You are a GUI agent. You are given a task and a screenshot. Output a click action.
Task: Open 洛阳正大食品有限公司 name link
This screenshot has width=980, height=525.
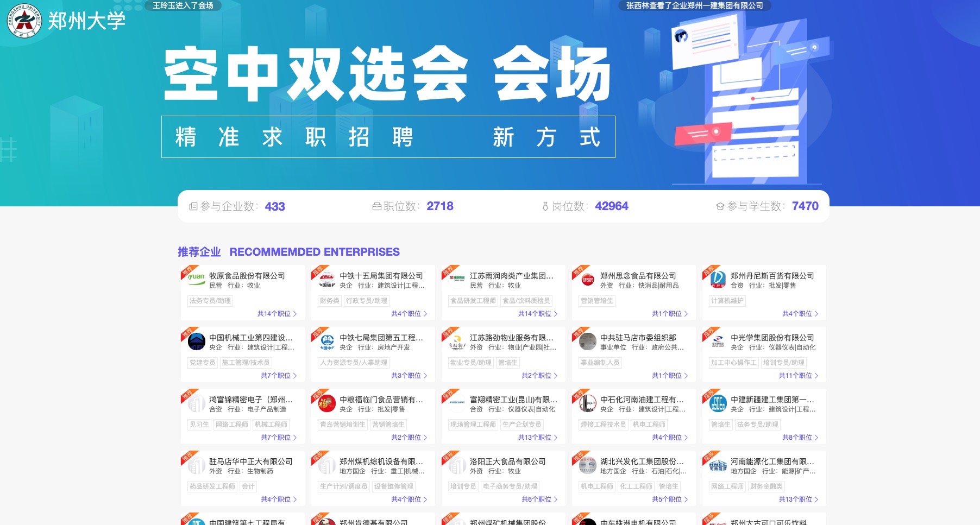pos(508,461)
